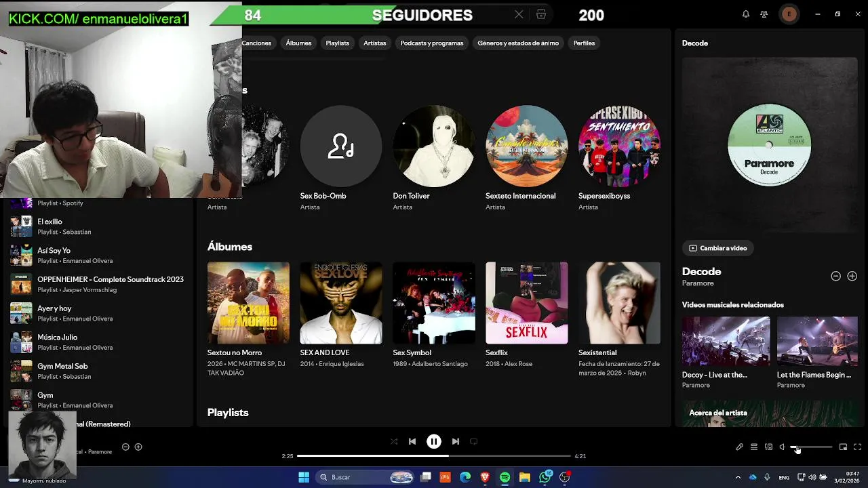Open the Acerca del artista card
This screenshot has width=868, height=488.
(770, 413)
